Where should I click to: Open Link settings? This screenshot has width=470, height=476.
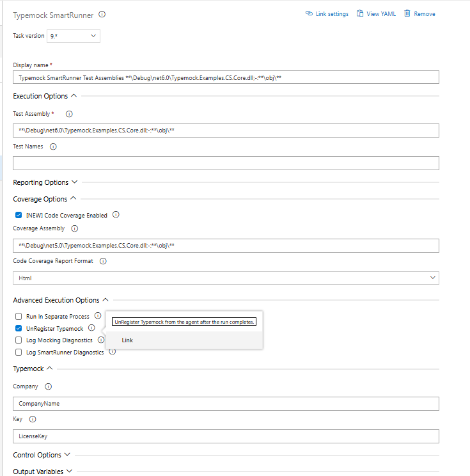327,14
